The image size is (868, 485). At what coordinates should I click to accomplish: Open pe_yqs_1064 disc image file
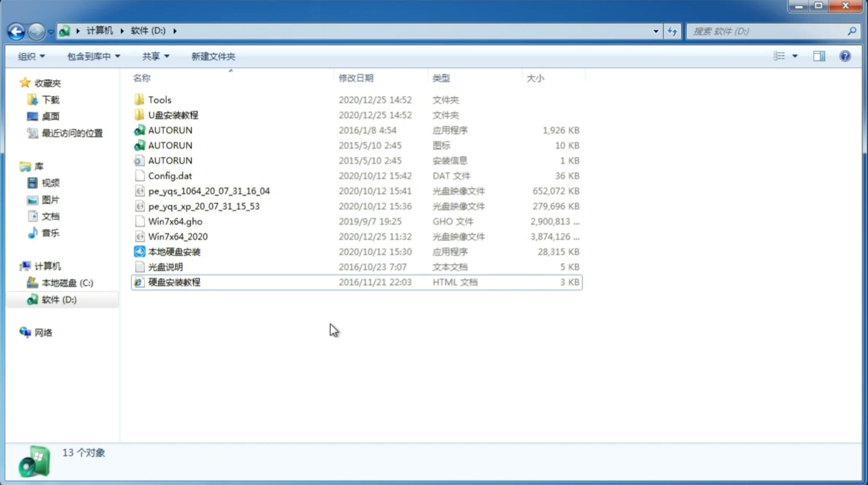(209, 191)
